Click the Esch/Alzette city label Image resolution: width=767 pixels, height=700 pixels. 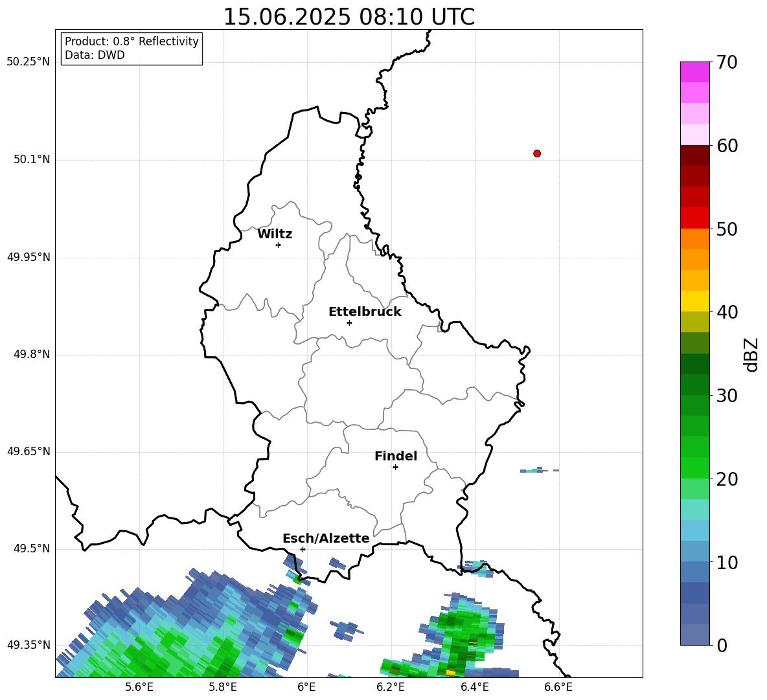(326, 538)
